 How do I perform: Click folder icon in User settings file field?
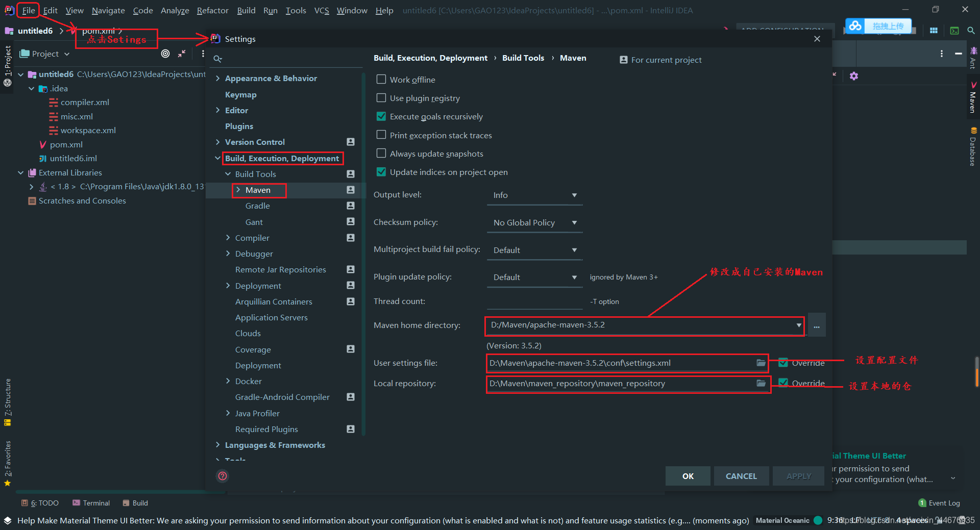761,363
